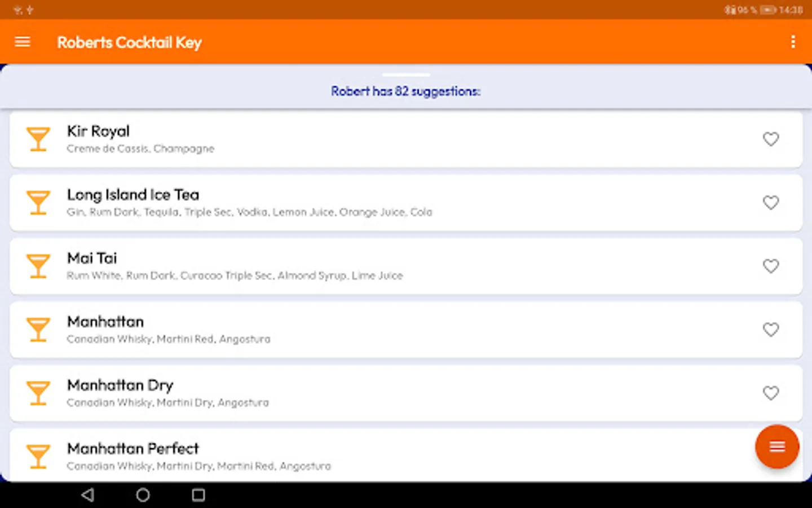The width and height of the screenshot is (812, 508).
Task: Tap the bottom sheet drag handle
Action: tap(406, 75)
